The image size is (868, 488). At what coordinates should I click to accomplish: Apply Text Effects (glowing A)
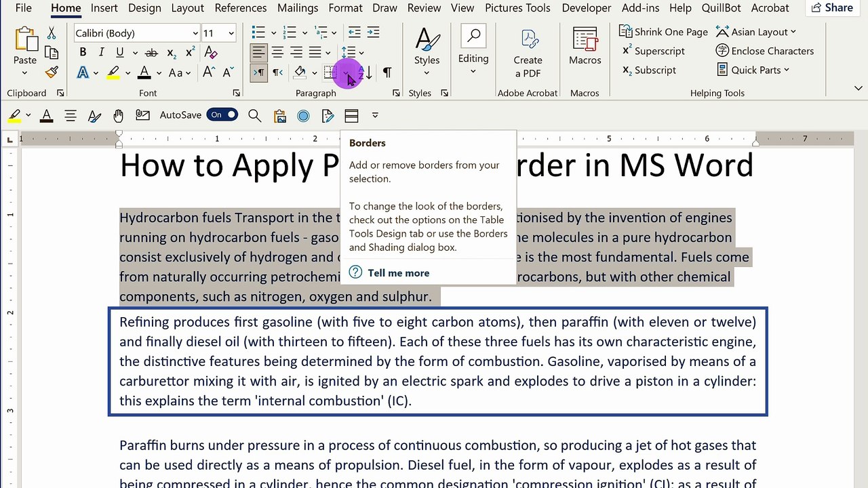(x=83, y=73)
